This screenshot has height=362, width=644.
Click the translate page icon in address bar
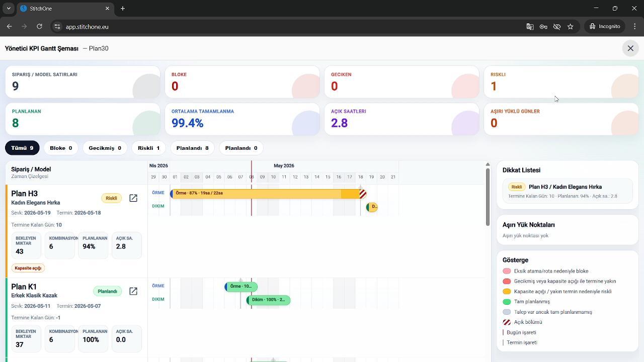point(530,27)
